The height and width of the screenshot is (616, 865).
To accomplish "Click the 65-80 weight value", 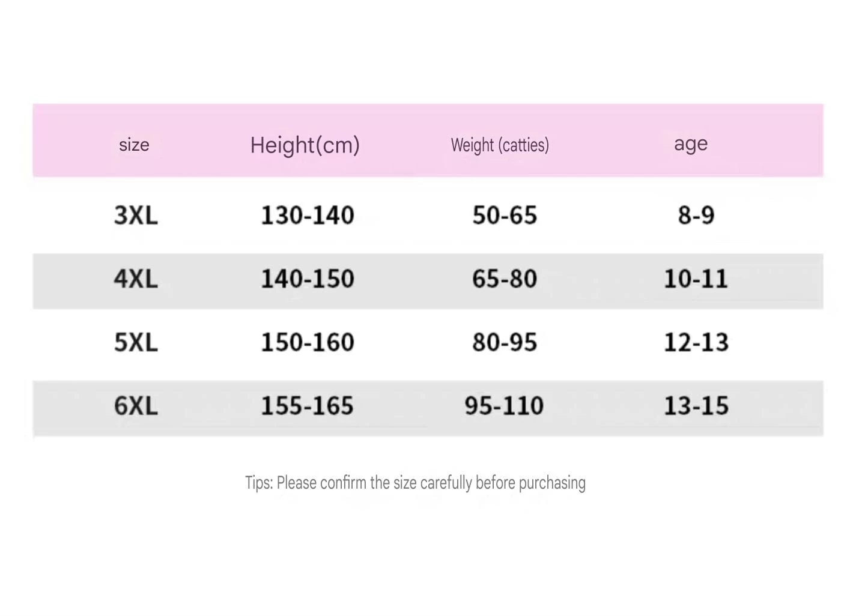I will tap(505, 279).
